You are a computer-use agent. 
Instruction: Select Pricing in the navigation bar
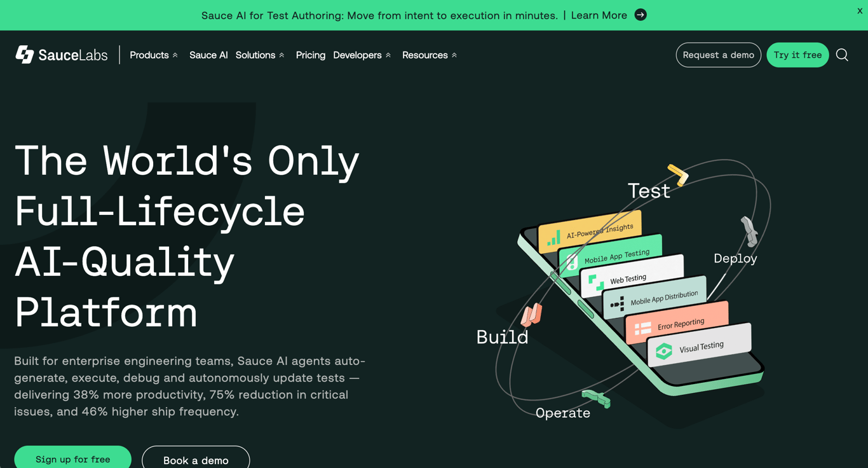tap(311, 55)
